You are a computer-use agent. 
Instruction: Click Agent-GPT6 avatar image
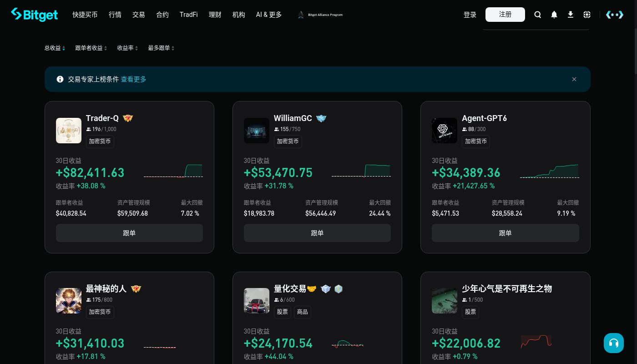[x=445, y=131]
